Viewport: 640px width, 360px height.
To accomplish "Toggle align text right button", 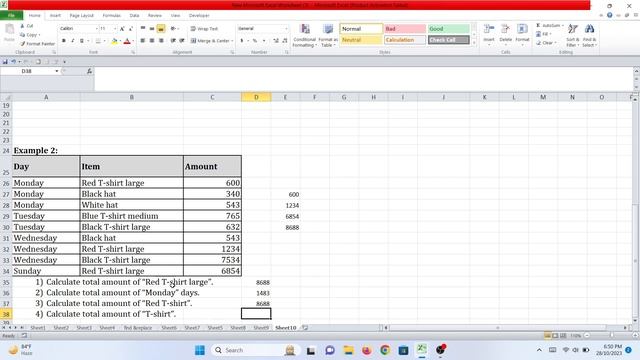I will click(161, 41).
